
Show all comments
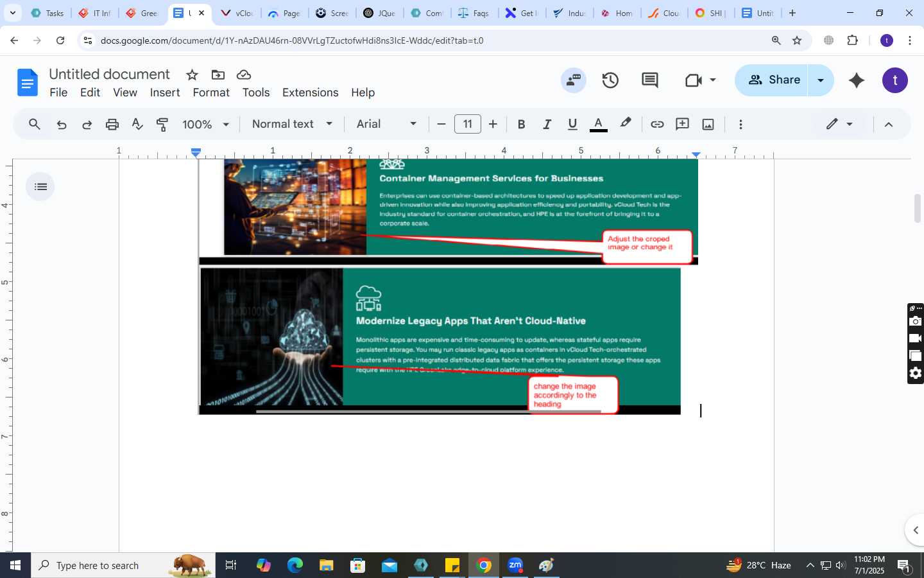coord(649,80)
